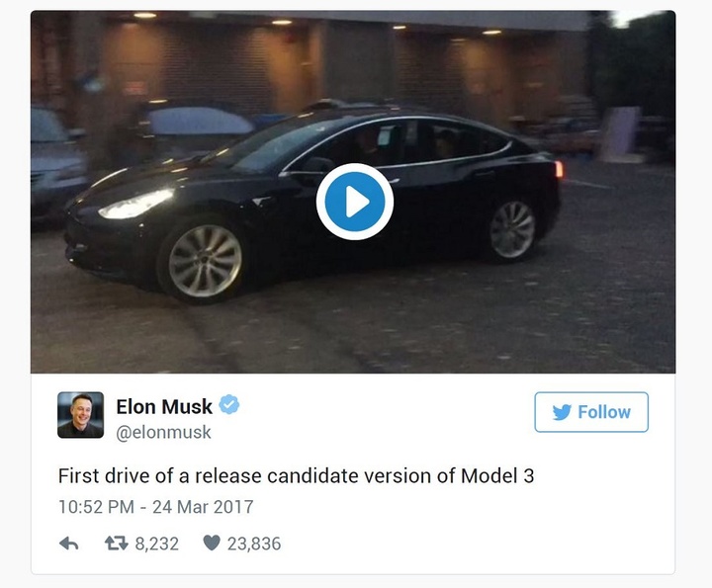The width and height of the screenshot is (712, 588).
Task: Click the tweet text about Model 3
Action: pos(296,476)
